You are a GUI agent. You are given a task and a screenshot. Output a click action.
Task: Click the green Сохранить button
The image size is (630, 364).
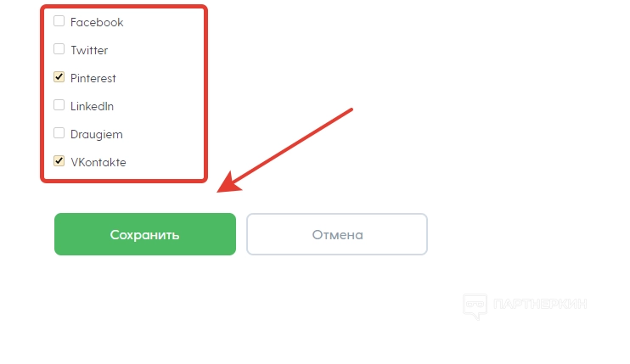(145, 234)
